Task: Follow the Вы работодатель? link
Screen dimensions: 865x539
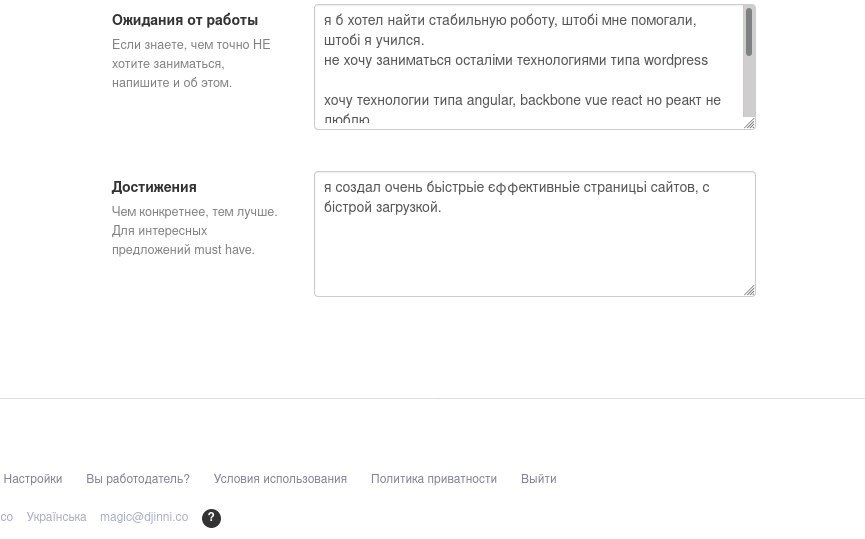Action: [x=138, y=479]
